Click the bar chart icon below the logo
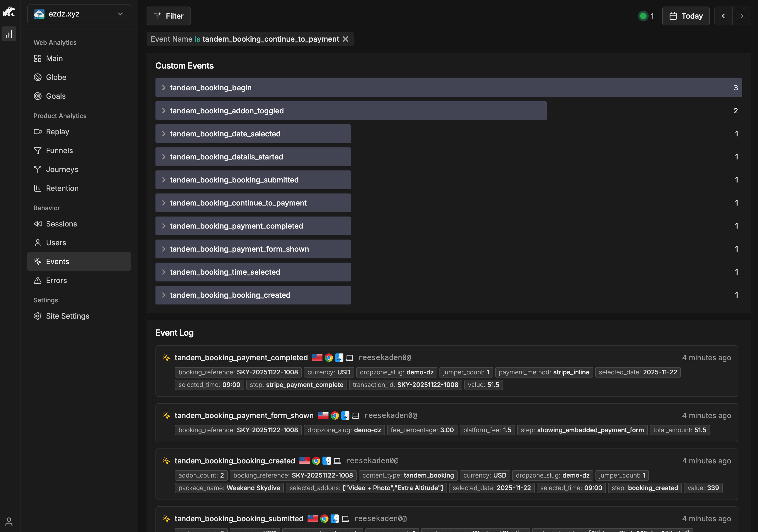758x532 pixels. [9, 33]
